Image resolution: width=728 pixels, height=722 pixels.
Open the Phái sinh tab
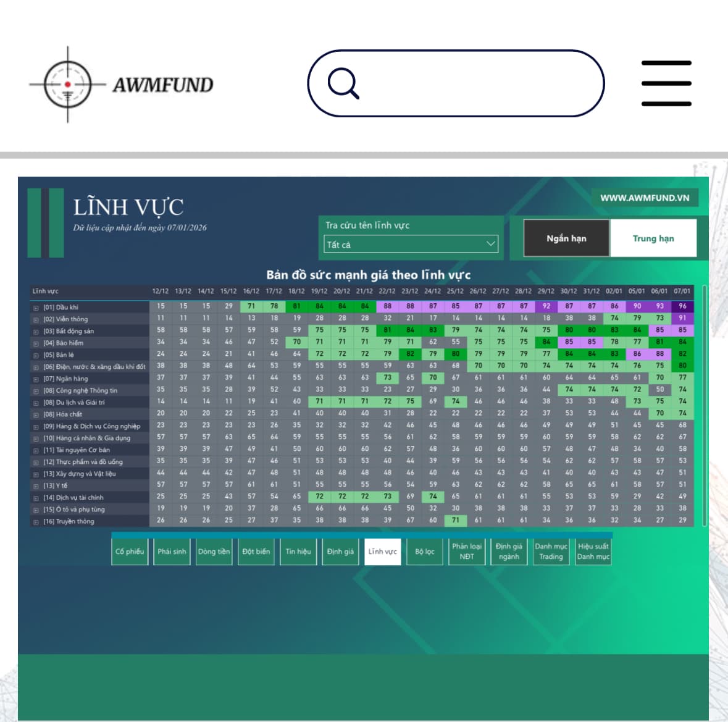[172, 552]
